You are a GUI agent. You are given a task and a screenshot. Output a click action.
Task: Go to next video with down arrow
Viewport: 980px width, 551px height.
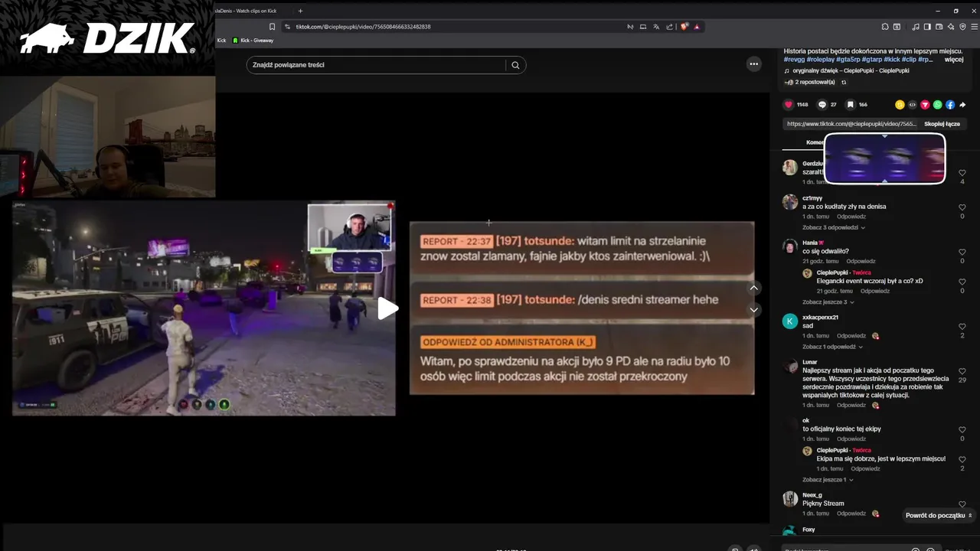pos(754,310)
